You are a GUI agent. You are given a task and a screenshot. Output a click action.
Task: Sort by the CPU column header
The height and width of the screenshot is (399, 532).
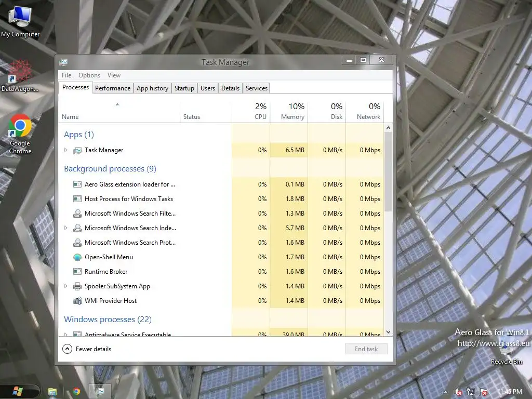pos(251,112)
